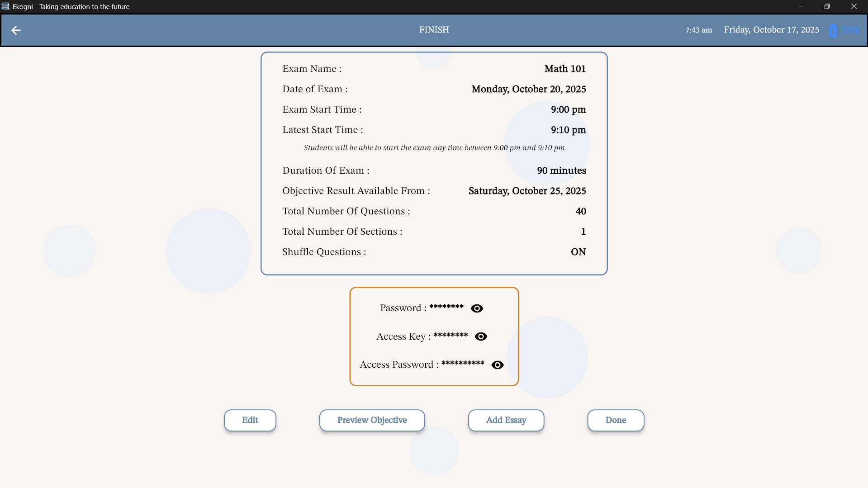Image resolution: width=868 pixels, height=488 pixels.
Task: Click the Friday, October 17 date
Action: (x=771, y=30)
